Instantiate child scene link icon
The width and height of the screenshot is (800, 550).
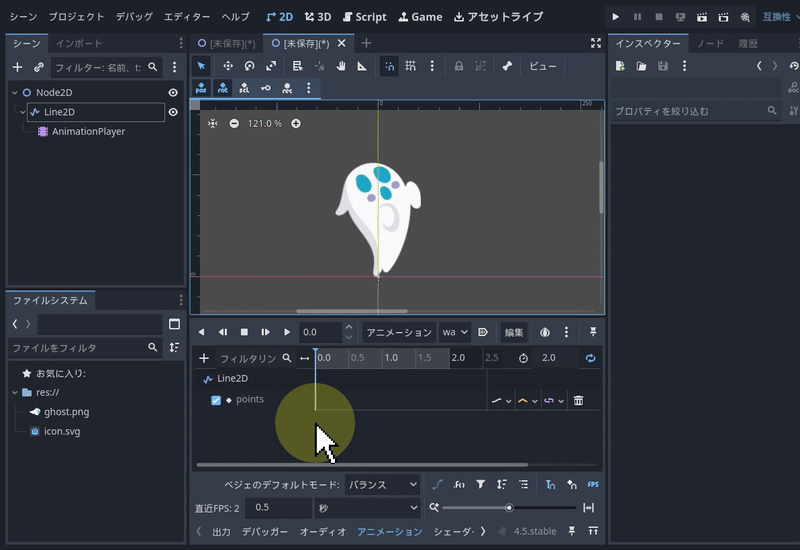[x=39, y=67]
